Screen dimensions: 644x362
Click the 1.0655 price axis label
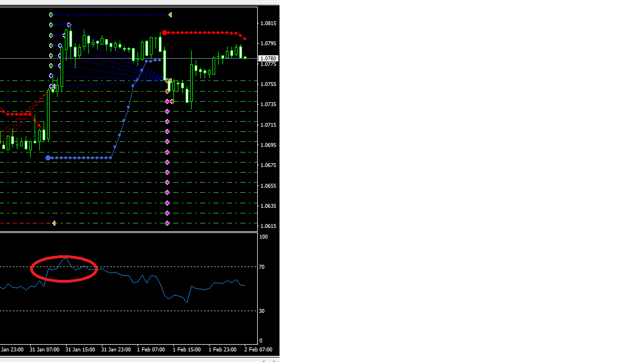(268, 186)
